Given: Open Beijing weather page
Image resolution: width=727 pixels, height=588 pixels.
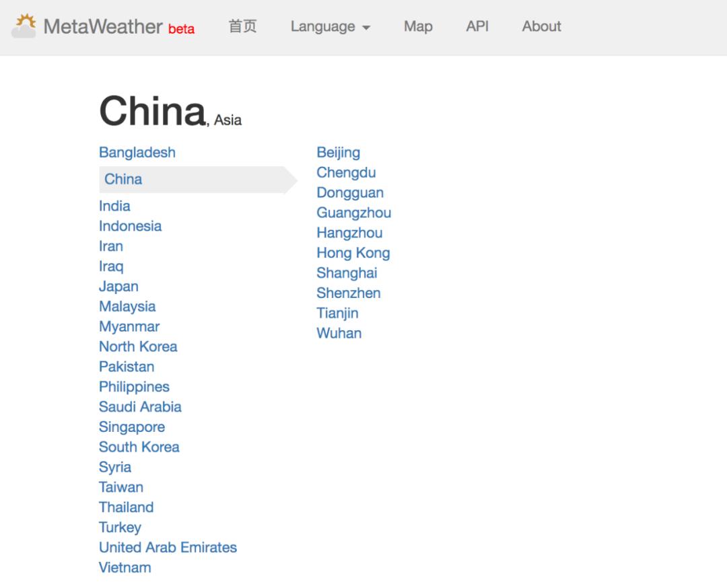Looking at the screenshot, I should [x=339, y=153].
